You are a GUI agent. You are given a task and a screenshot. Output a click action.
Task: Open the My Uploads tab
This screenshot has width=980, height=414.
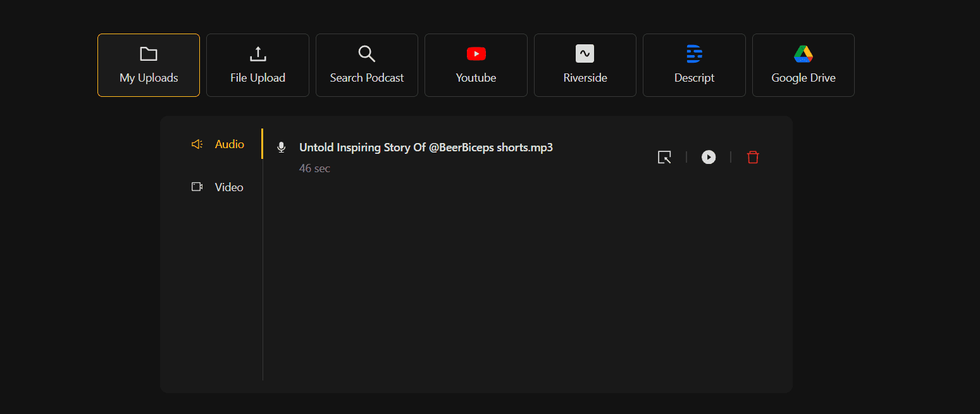(148, 65)
